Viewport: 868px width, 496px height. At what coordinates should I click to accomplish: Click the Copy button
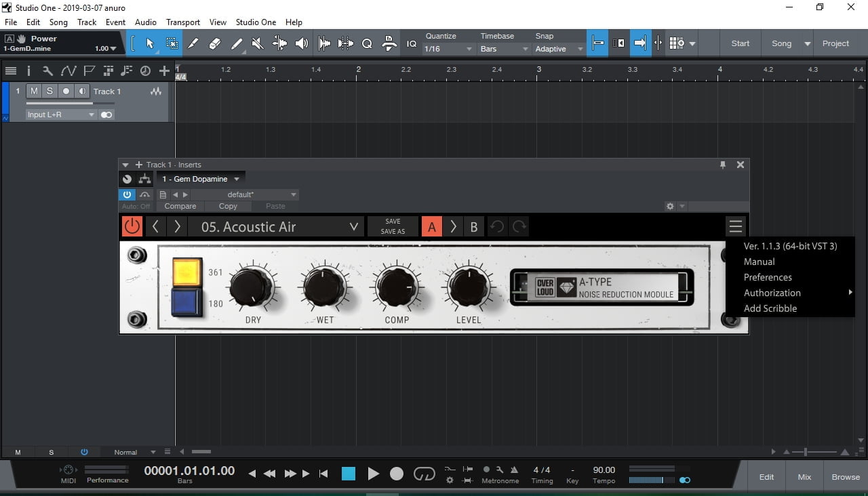[228, 206]
